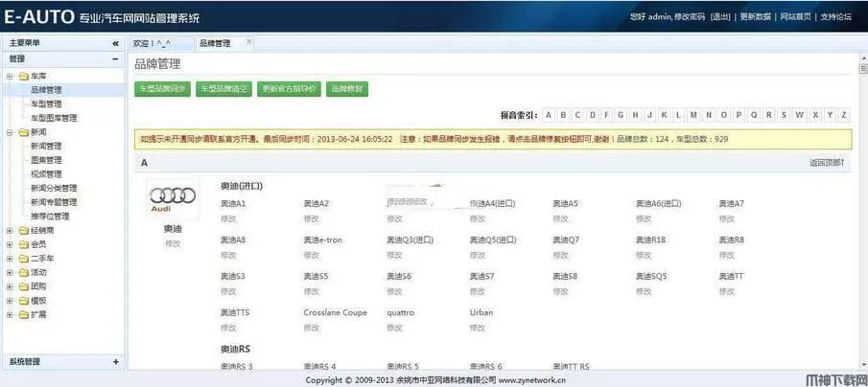Close the 品牌管理 tab
This screenshot has height=387, width=868.
(x=249, y=41)
